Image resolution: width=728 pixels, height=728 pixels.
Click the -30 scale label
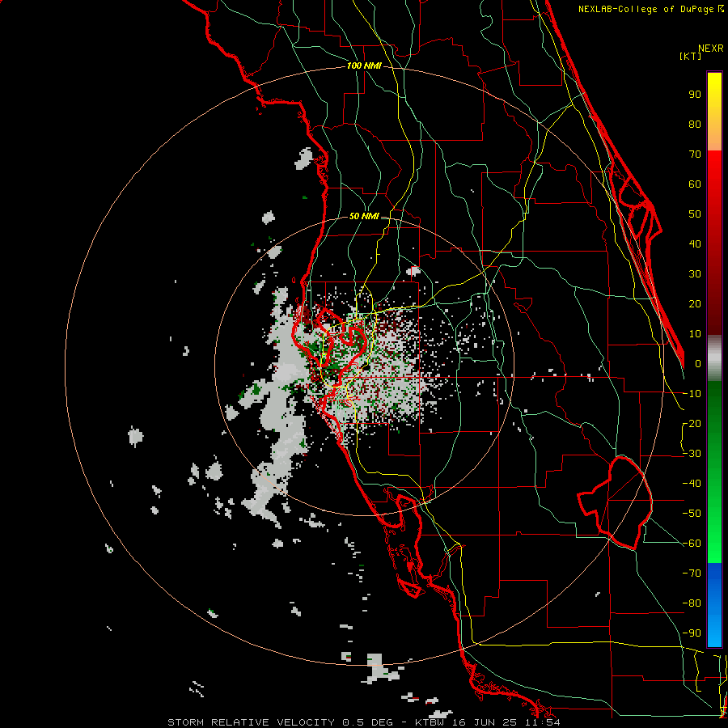[692, 454]
